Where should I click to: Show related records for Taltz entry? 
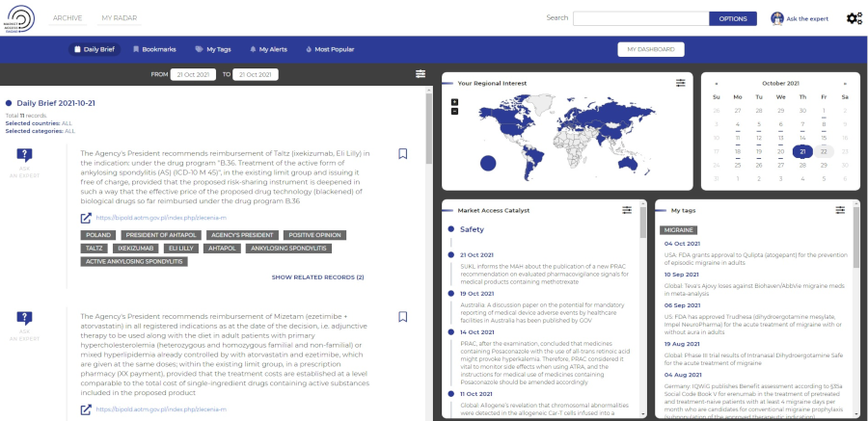coord(317,277)
